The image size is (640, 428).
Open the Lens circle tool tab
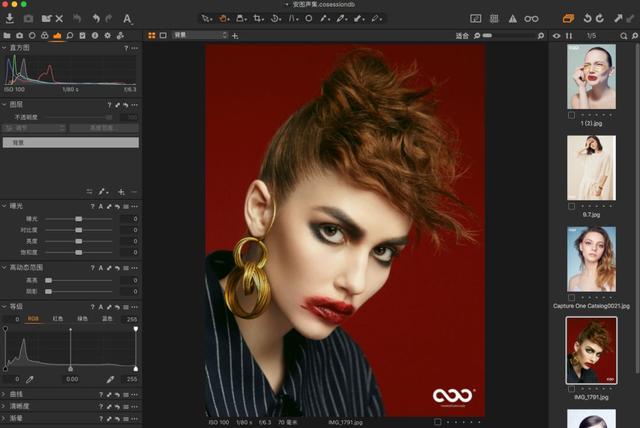pyautogui.click(x=32, y=35)
